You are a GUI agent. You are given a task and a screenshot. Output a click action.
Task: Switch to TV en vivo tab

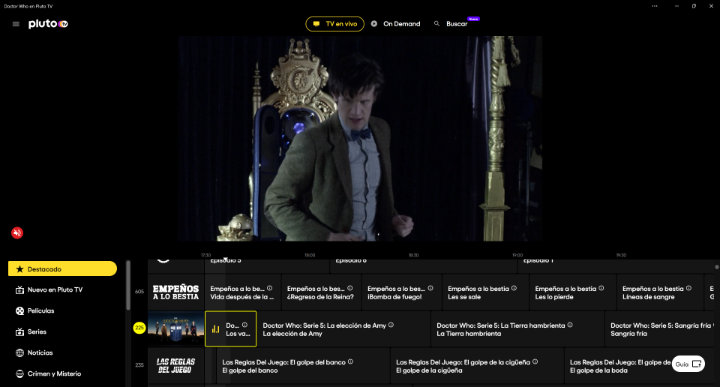335,24
